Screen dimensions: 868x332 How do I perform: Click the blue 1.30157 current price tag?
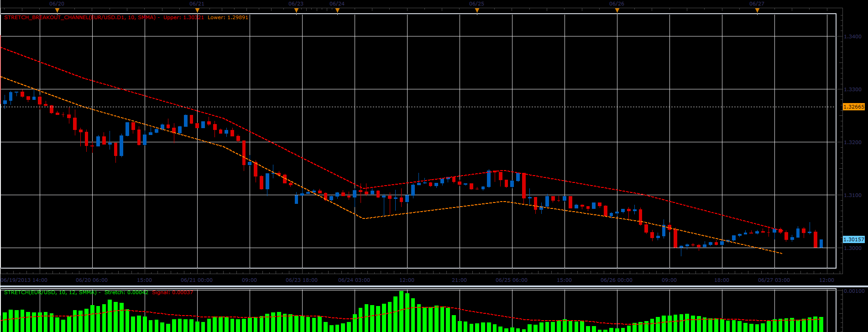click(853, 239)
